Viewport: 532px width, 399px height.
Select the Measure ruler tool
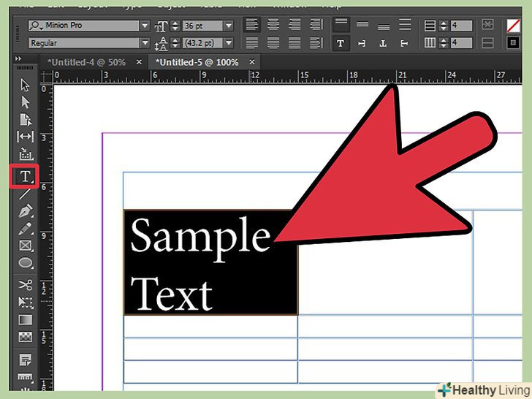pyautogui.click(x=26, y=376)
